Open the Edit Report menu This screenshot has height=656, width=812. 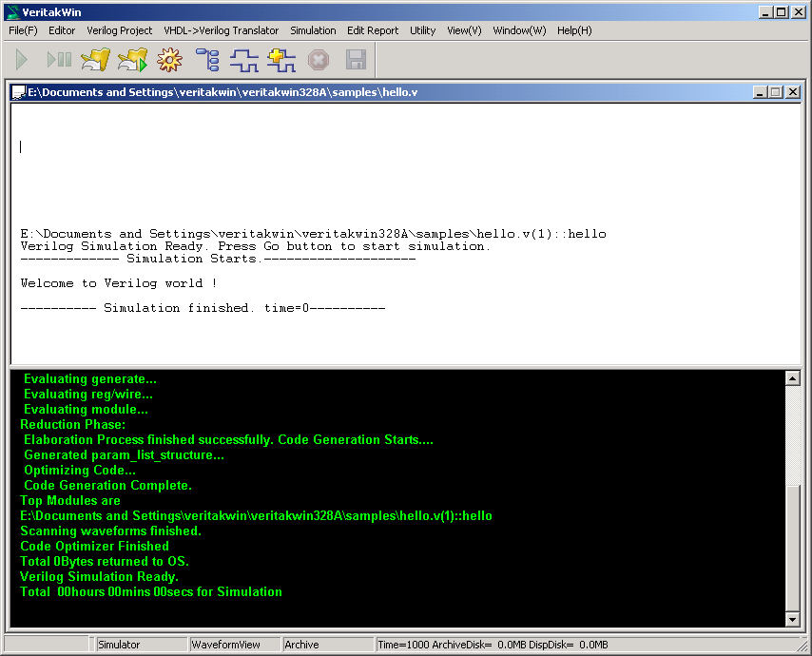click(x=373, y=30)
